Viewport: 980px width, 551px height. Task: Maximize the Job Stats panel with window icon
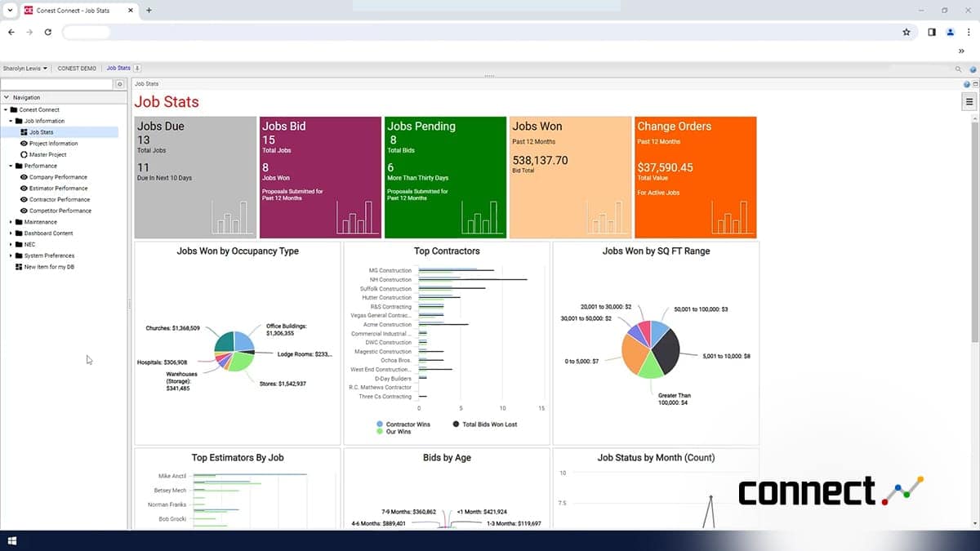point(974,84)
